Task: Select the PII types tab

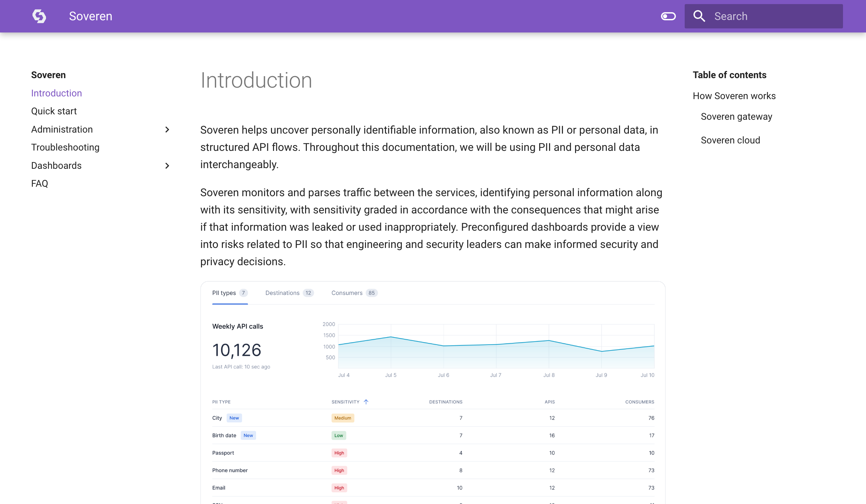Action: click(x=230, y=293)
